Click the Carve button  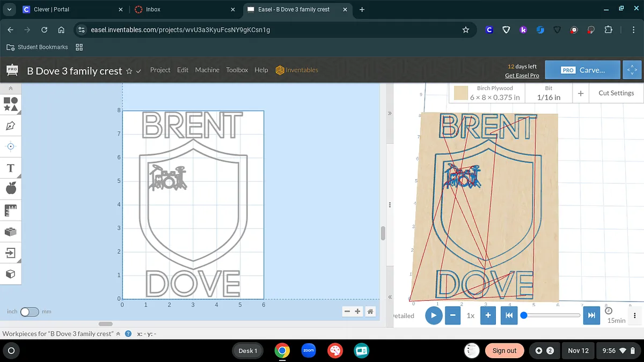coord(583,70)
